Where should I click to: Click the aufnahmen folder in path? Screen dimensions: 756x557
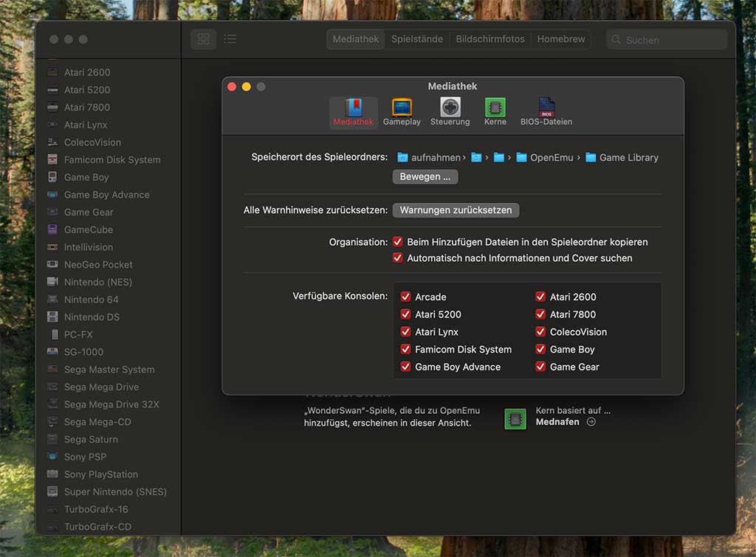[x=429, y=158]
